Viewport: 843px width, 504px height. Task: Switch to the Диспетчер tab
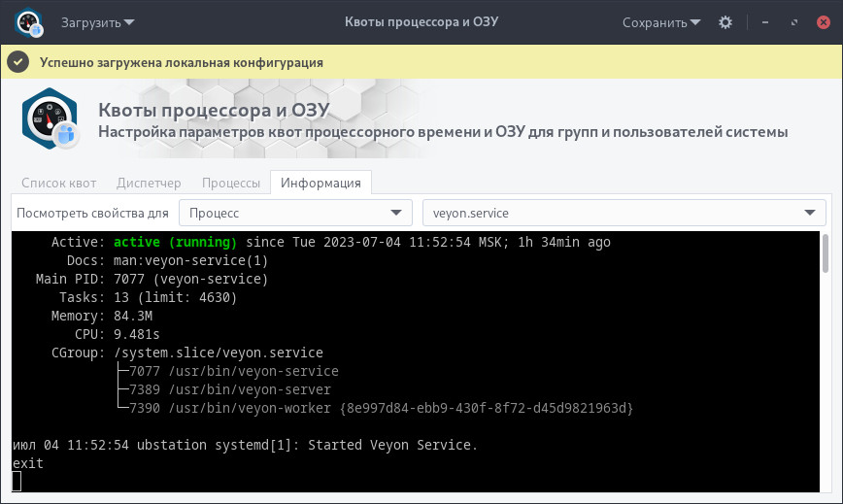[149, 183]
